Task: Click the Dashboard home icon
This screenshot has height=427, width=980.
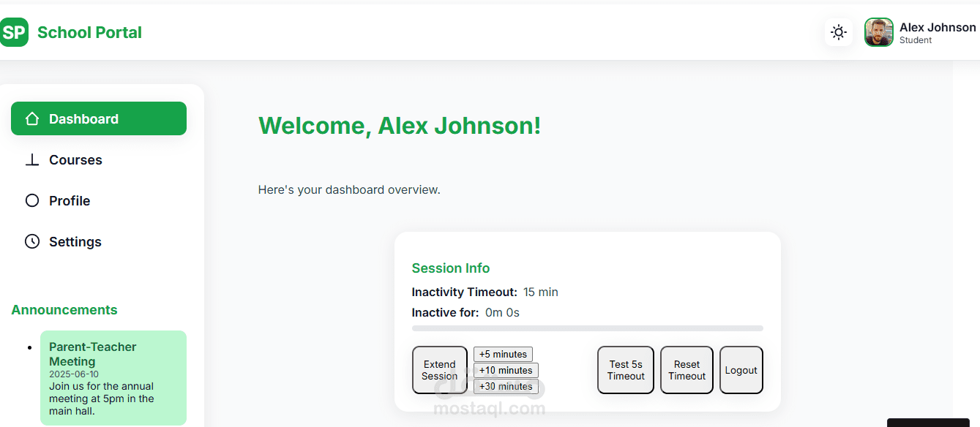Action: click(32, 118)
